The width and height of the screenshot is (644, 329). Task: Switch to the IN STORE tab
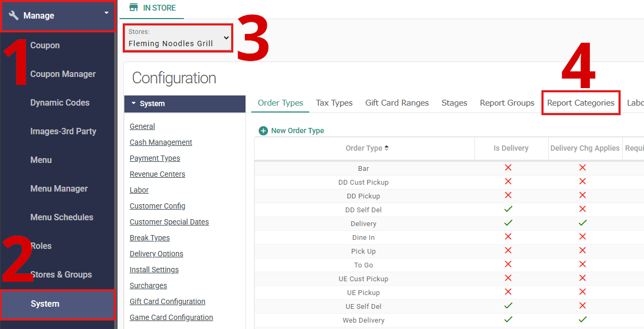[x=152, y=8]
